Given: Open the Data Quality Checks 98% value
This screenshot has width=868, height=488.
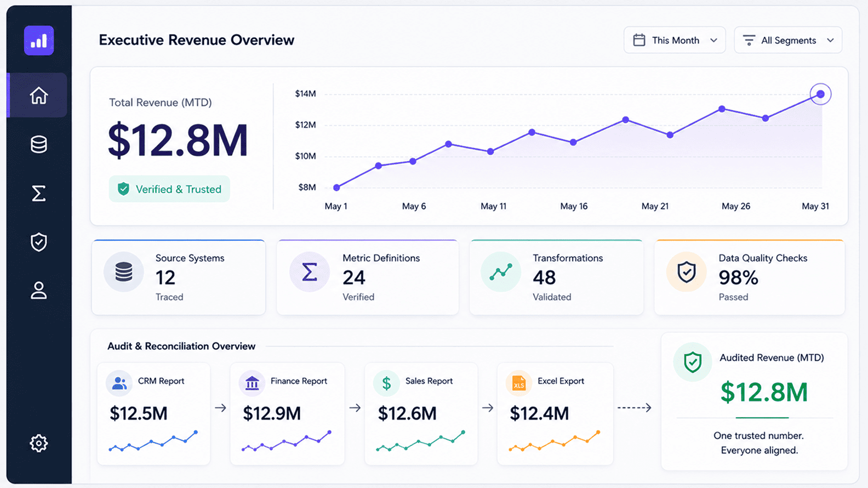Looking at the screenshot, I should (739, 278).
